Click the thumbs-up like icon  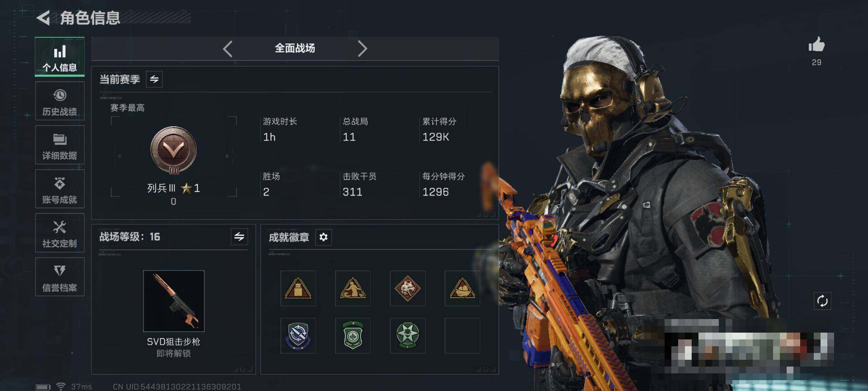(816, 44)
